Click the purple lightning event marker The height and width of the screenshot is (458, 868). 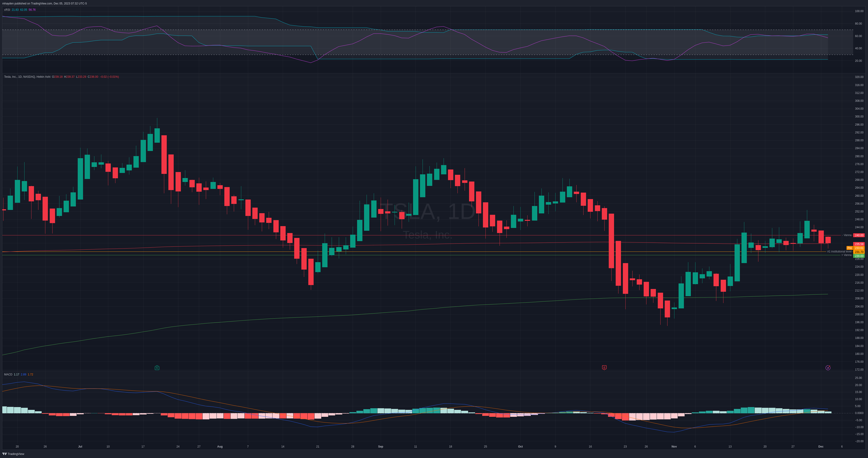point(828,368)
